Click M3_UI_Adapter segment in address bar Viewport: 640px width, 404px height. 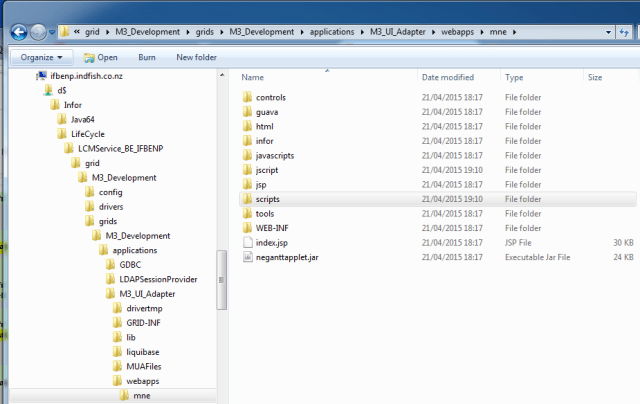tap(402, 32)
